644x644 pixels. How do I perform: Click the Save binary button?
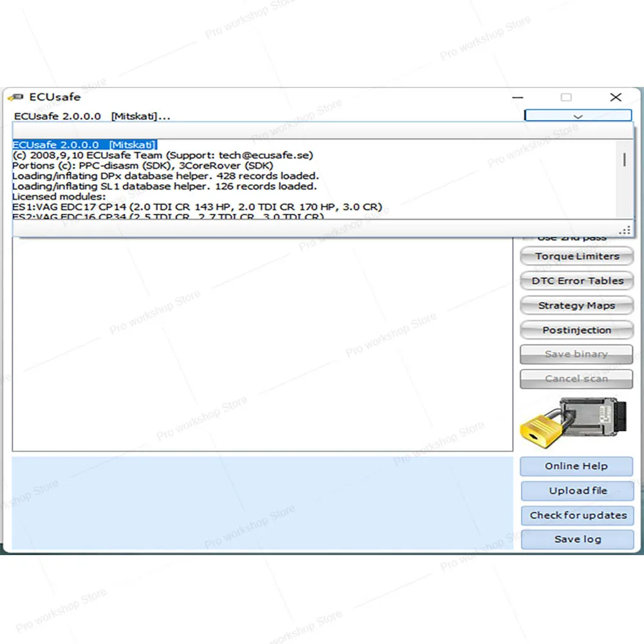click(576, 354)
